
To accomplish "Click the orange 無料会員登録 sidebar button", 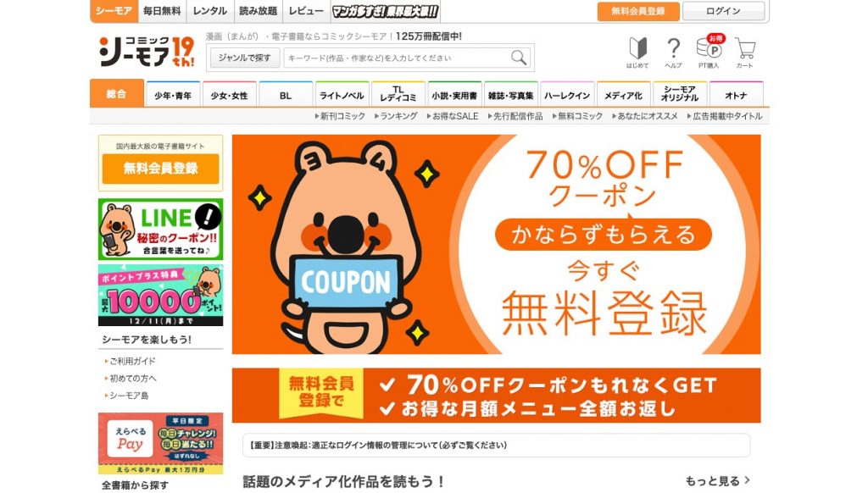I will 160,169.
